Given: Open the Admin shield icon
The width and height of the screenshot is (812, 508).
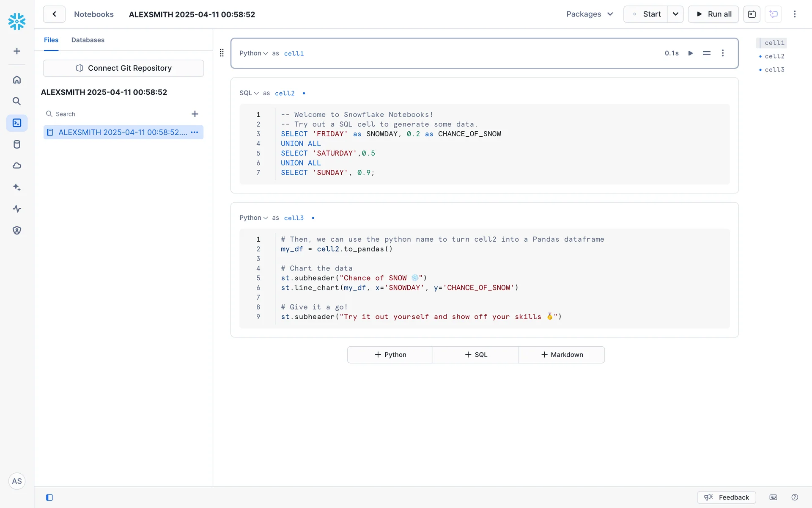Looking at the screenshot, I should pos(17,230).
